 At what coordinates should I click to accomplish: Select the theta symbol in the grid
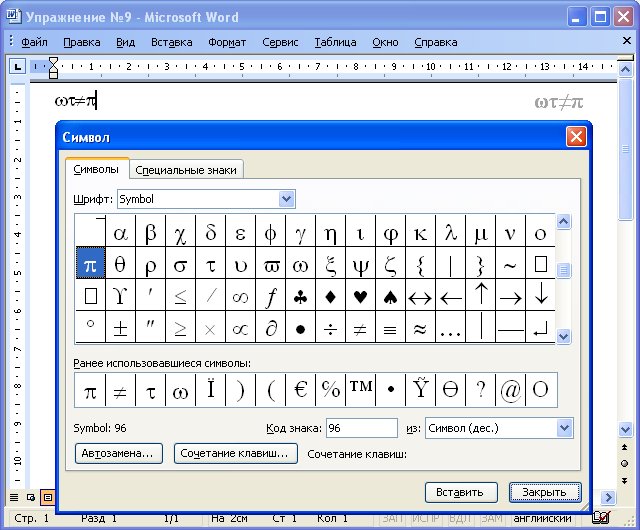pyautogui.click(x=120, y=263)
